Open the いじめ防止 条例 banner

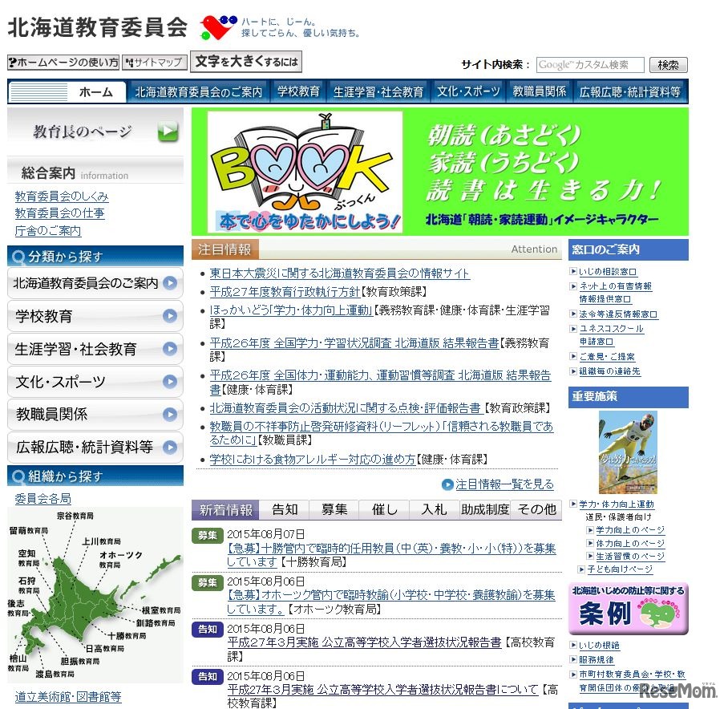point(627,608)
